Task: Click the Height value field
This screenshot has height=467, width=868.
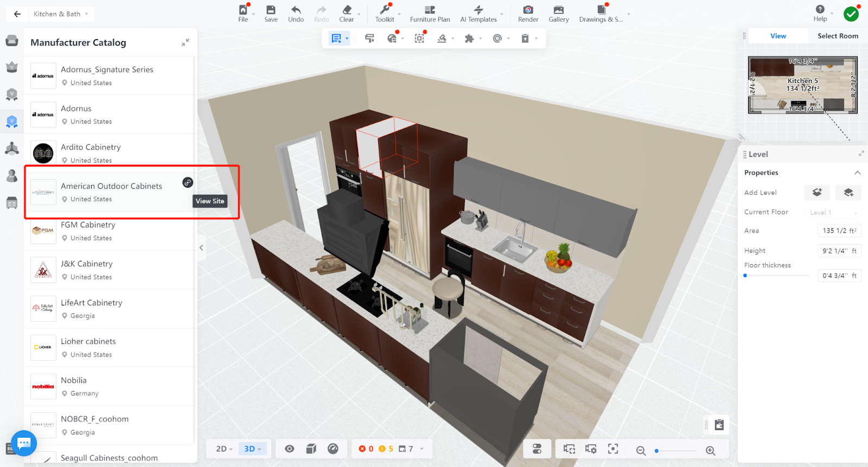Action: [x=839, y=251]
